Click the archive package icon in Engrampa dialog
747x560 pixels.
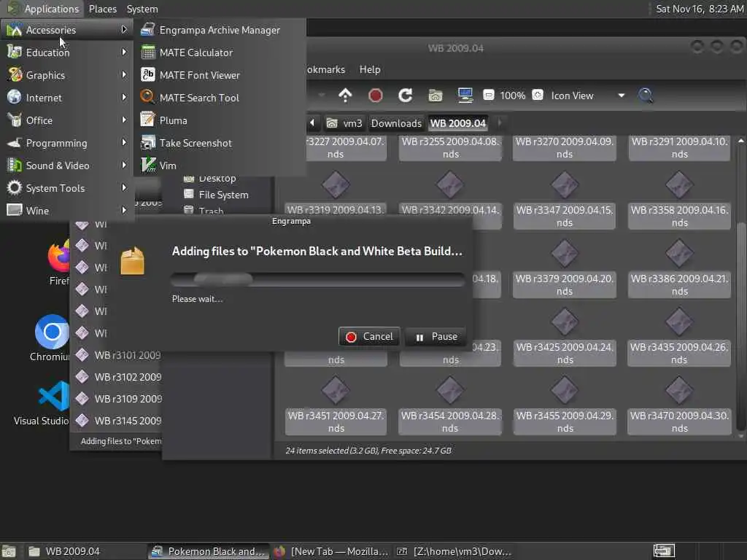[x=133, y=261]
